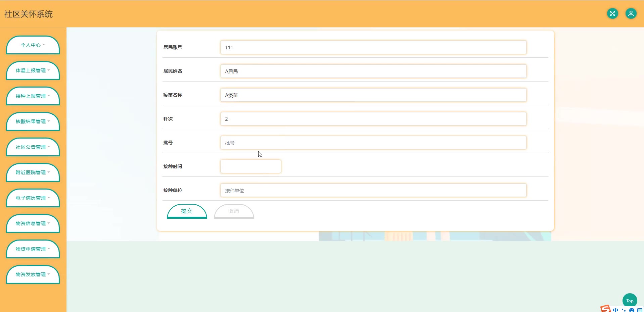
Task: Open the 接种上报管理 sidebar menu
Action: (x=33, y=96)
